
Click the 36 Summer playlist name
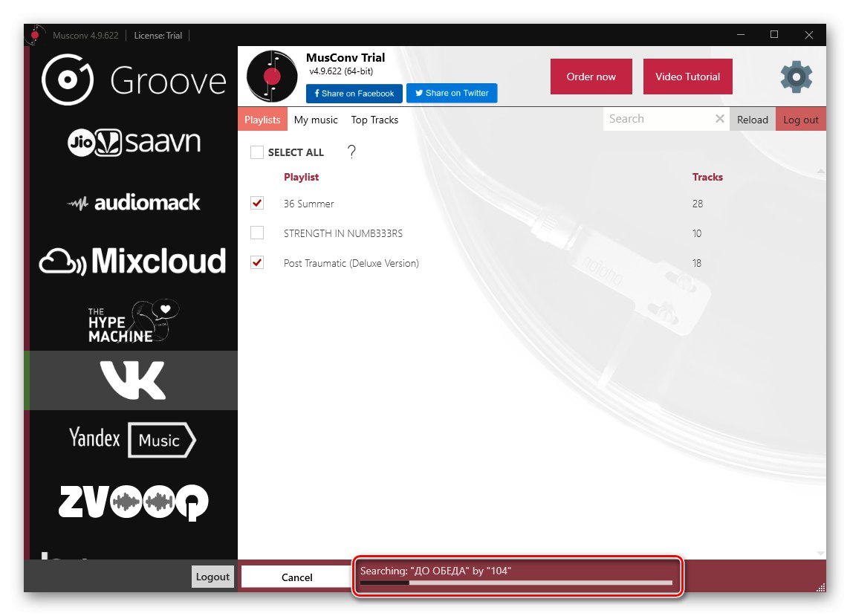pos(308,204)
